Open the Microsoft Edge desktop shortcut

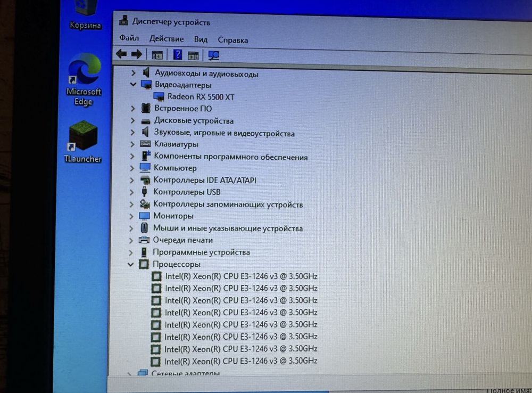tap(84, 79)
